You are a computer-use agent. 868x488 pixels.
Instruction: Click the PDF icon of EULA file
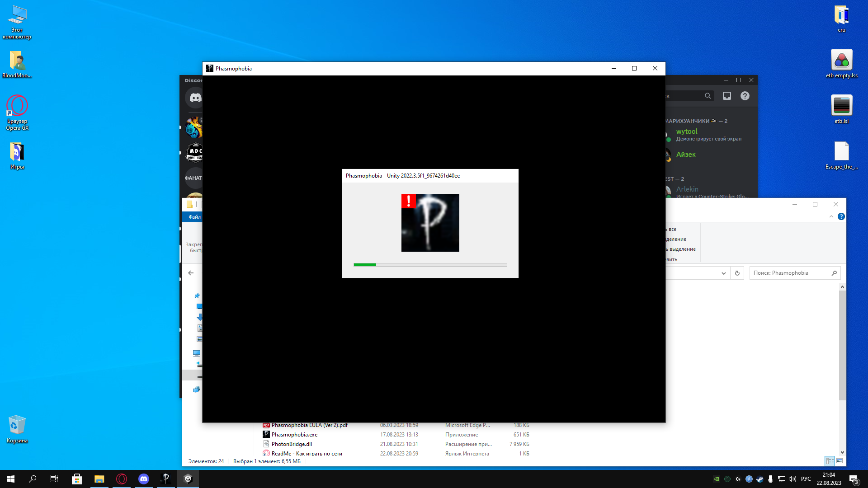pos(266,425)
